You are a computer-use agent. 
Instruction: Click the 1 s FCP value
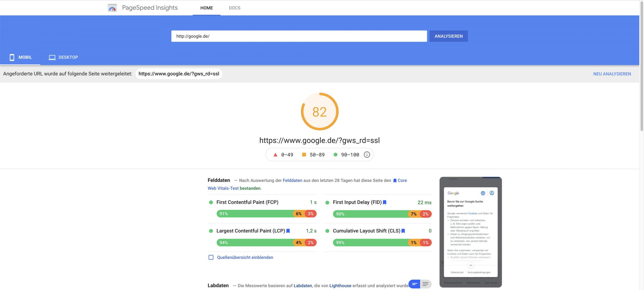coord(313,202)
